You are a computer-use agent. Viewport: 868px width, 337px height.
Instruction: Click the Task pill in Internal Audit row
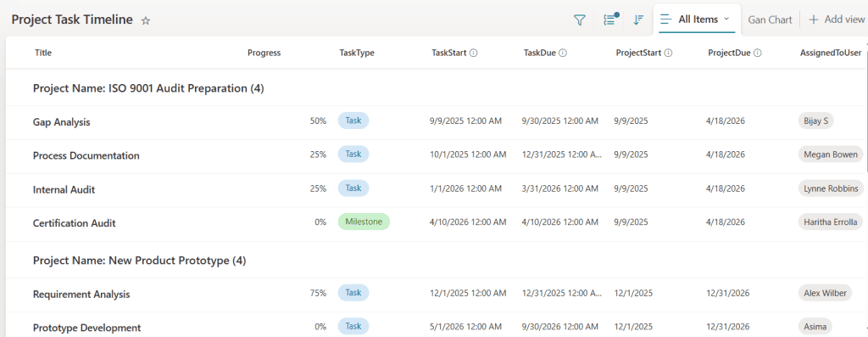click(353, 188)
